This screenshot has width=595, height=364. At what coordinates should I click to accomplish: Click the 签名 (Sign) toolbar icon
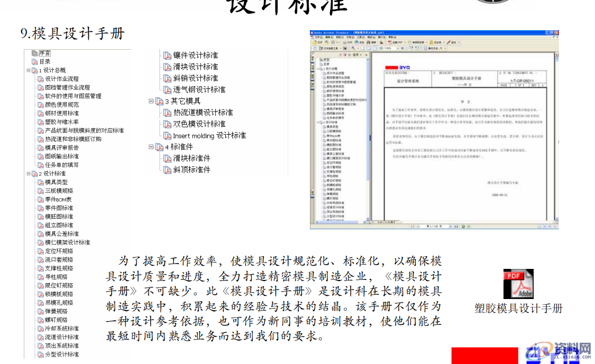(451, 42)
